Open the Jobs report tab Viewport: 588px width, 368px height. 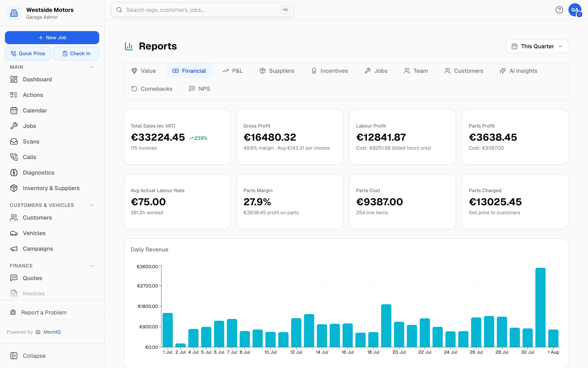click(376, 71)
